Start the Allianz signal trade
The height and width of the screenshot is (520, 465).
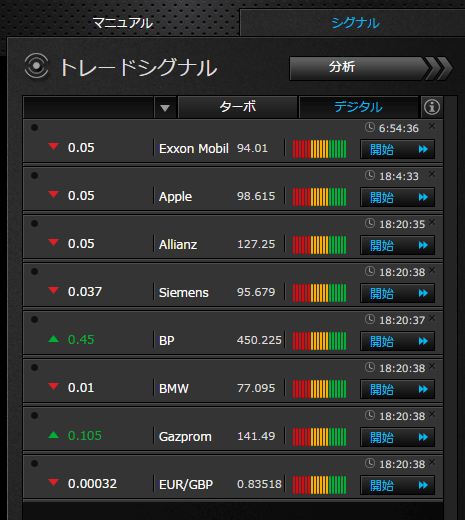(x=397, y=245)
